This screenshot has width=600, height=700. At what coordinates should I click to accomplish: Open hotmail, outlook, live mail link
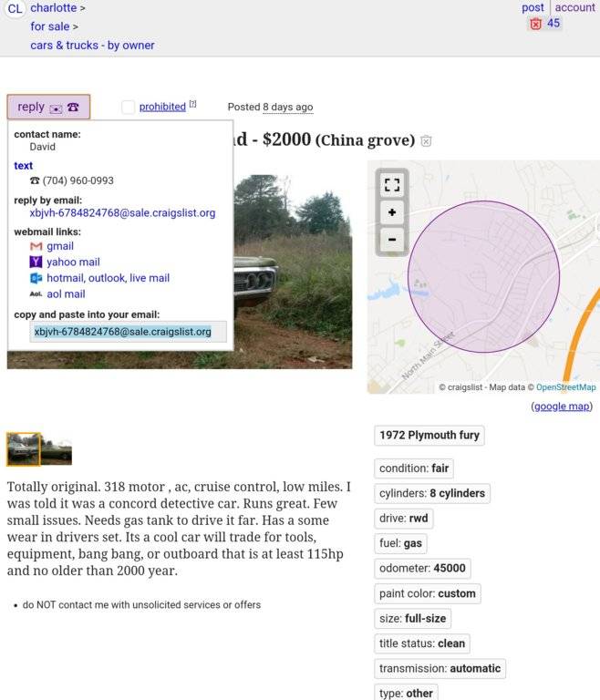pyautogui.click(x=108, y=278)
